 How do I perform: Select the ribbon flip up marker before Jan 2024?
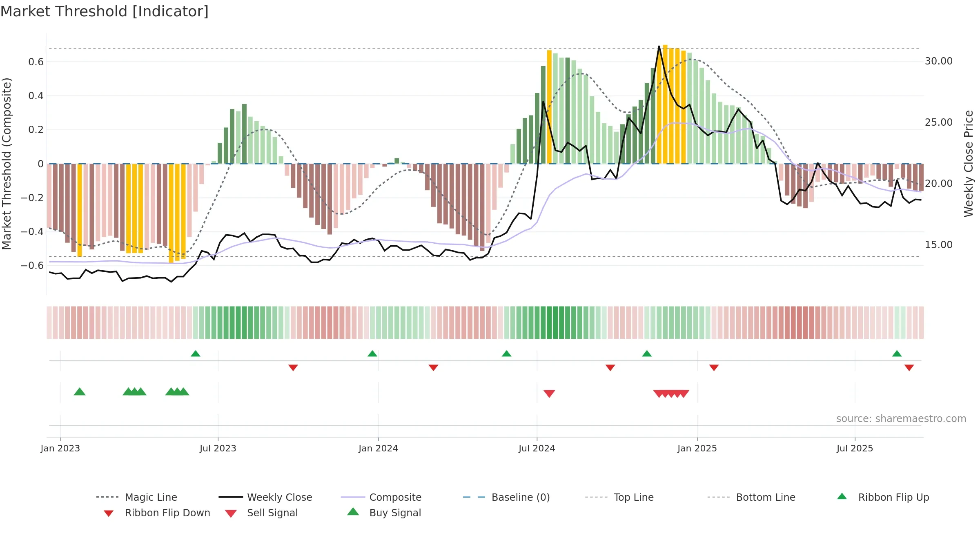point(372,353)
